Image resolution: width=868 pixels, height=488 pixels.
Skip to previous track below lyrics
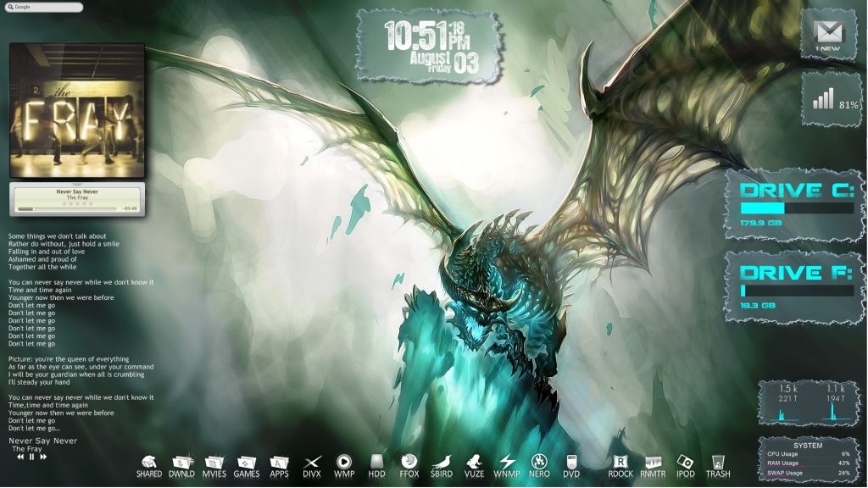pos(20,457)
